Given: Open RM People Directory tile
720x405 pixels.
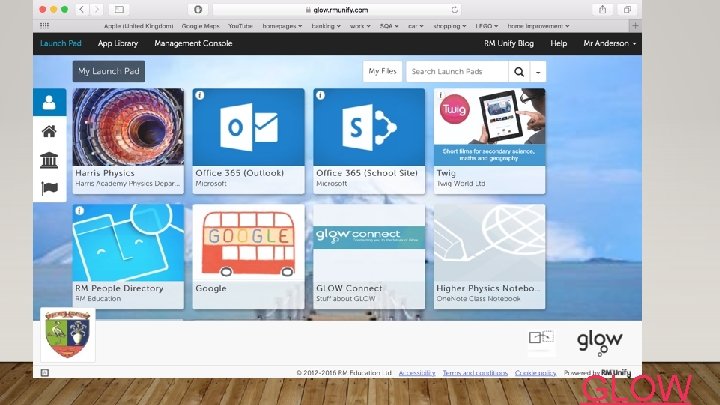Looking at the screenshot, I should [128, 256].
